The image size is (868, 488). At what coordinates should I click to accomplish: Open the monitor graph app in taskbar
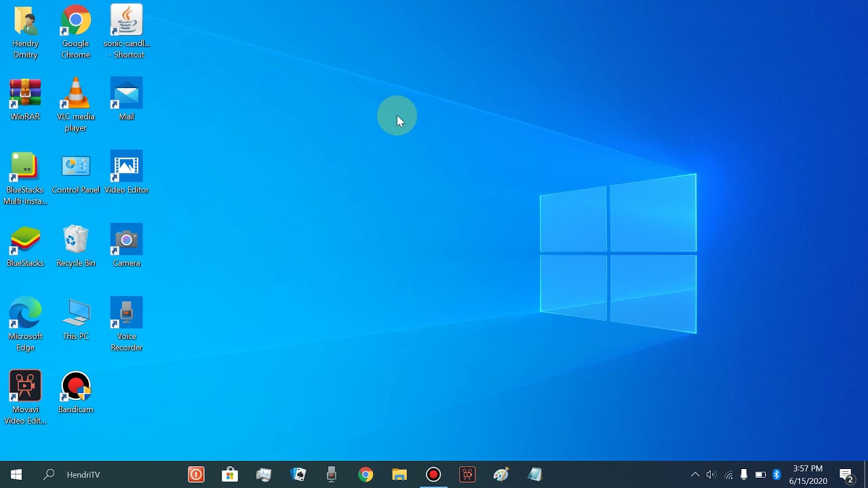pyautogui.click(x=264, y=474)
